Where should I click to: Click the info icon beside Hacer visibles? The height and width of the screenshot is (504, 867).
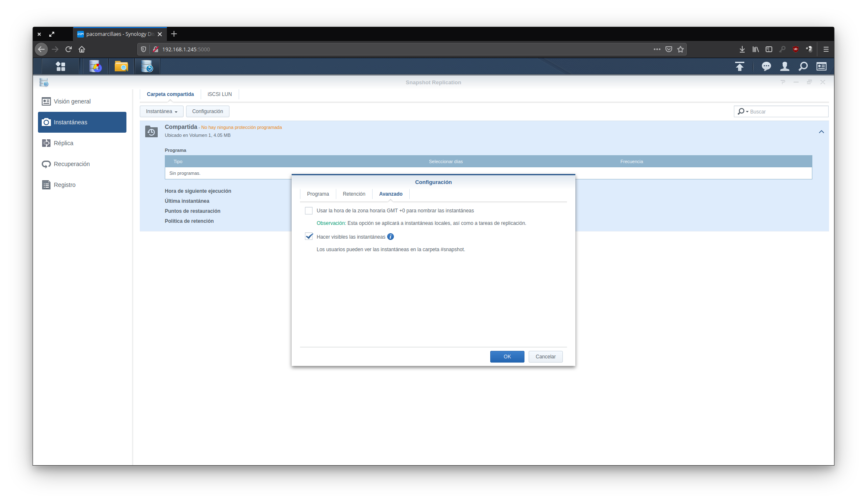391,237
